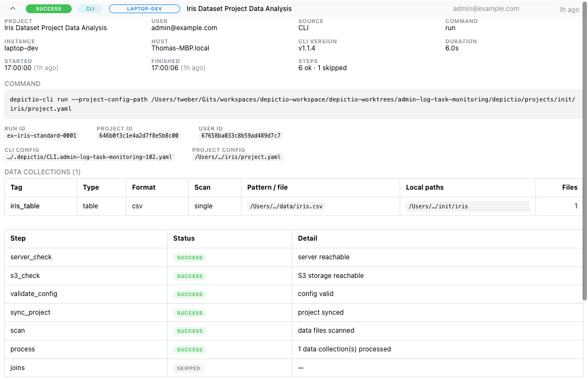Click the CLI version value v1.1.4
588x381 pixels.
[307, 48]
